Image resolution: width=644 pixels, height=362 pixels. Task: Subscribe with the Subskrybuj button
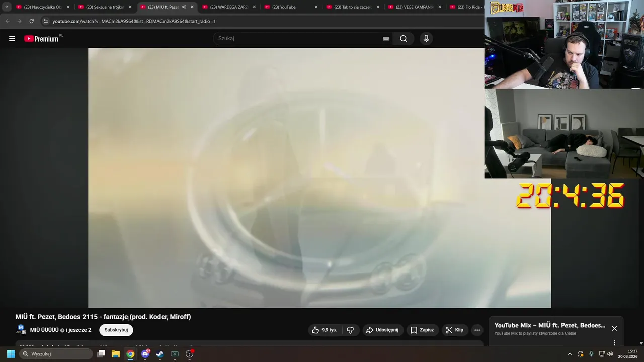pyautogui.click(x=116, y=330)
